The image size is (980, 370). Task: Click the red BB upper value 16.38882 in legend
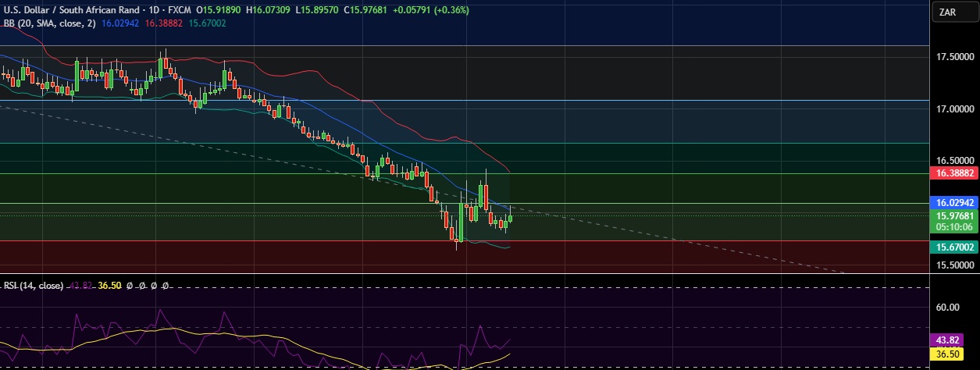point(165,23)
